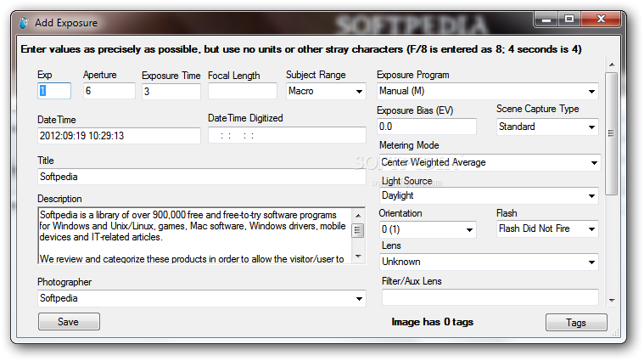Expand the Metering Mode dropdown

[490, 162]
